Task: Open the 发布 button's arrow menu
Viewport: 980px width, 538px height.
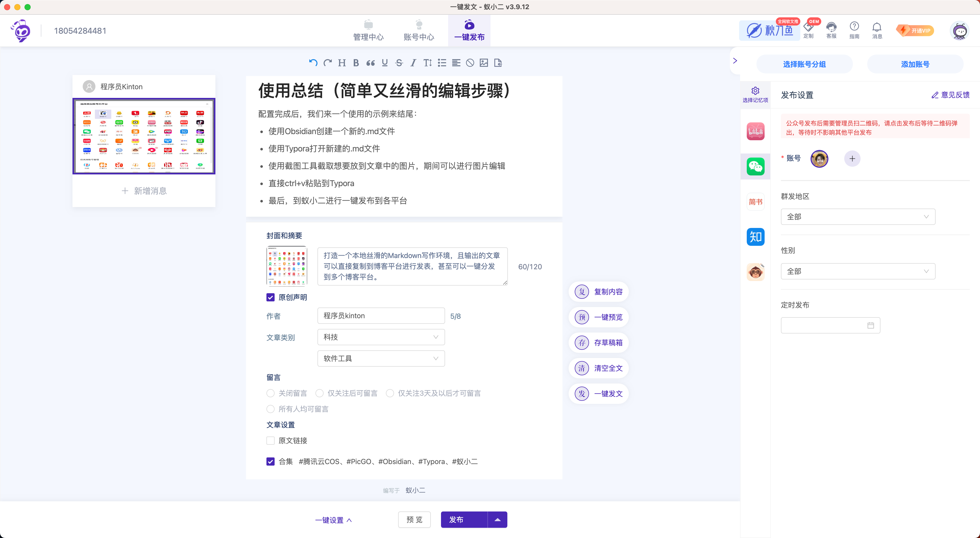Action: click(497, 519)
